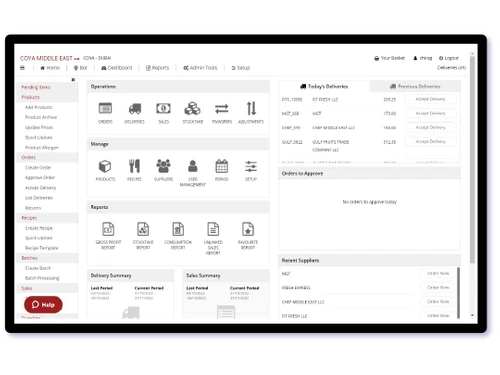Open the Setup sliders icon under Manage
Screen dimensions: 500x375
pyautogui.click(x=251, y=166)
